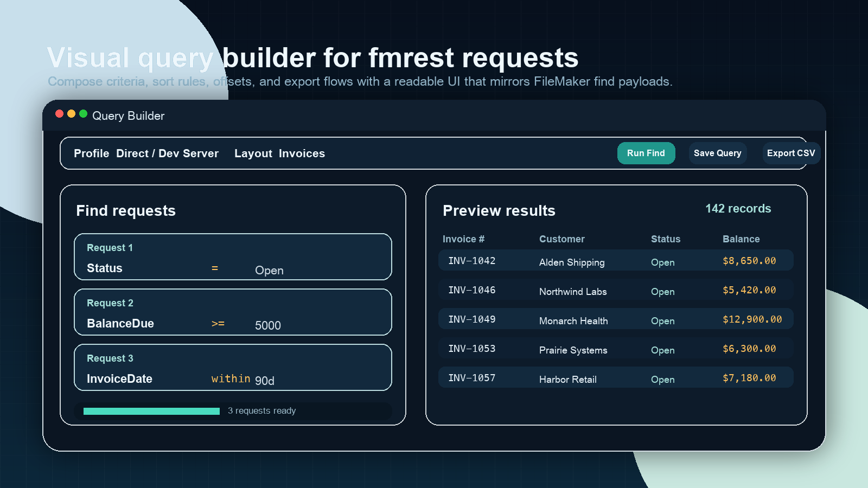Click the yellow minimize window dot
This screenshot has width=868, height=488.
pyautogui.click(x=72, y=114)
